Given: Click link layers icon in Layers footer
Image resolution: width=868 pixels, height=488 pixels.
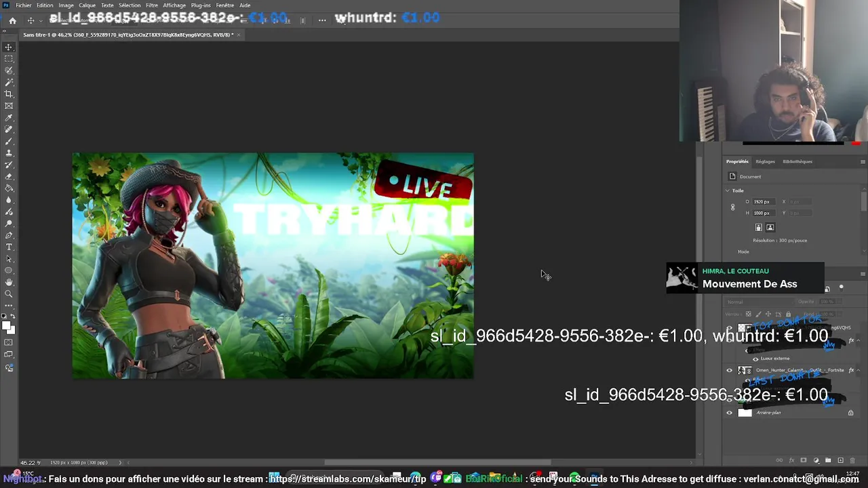Looking at the screenshot, I should [779, 460].
